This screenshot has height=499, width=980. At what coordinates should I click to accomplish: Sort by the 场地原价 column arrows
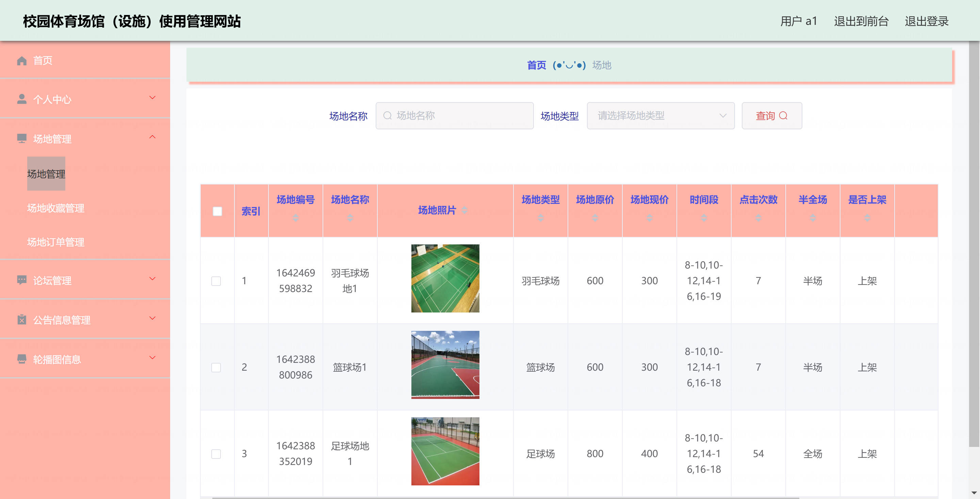pos(595,218)
